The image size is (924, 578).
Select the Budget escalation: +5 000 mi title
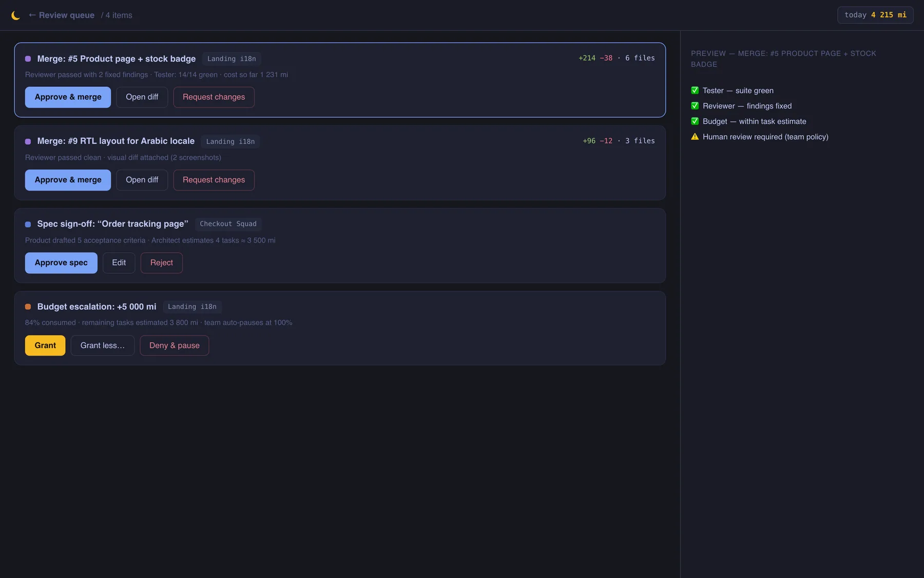pyautogui.click(x=97, y=306)
